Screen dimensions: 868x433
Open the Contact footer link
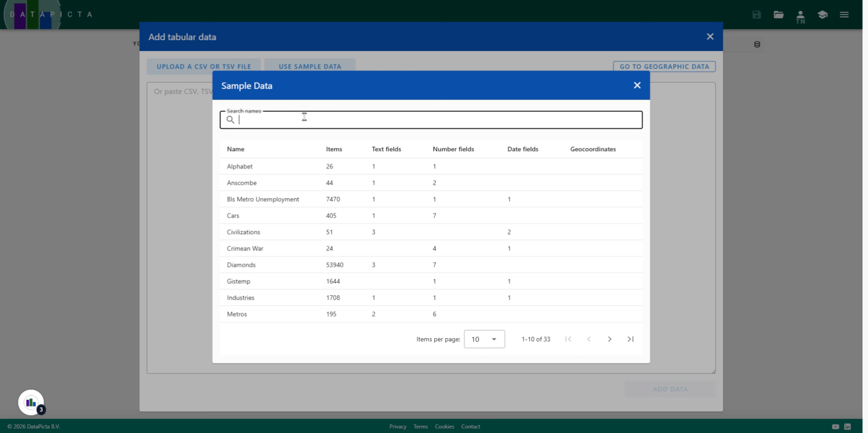click(x=471, y=427)
